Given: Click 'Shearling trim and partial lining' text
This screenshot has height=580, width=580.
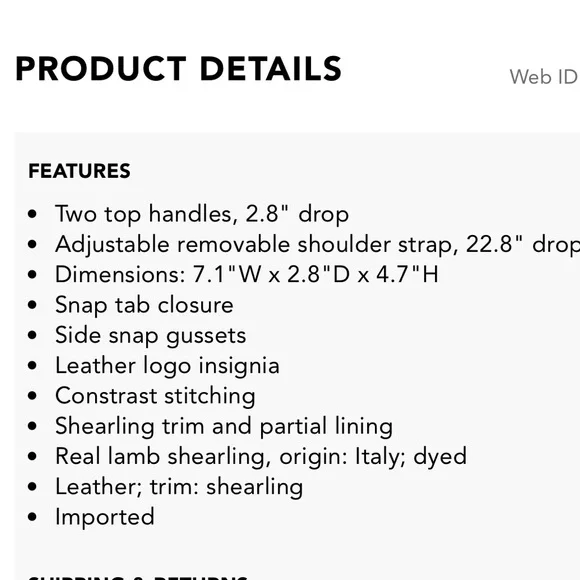Looking at the screenshot, I should [x=224, y=426].
